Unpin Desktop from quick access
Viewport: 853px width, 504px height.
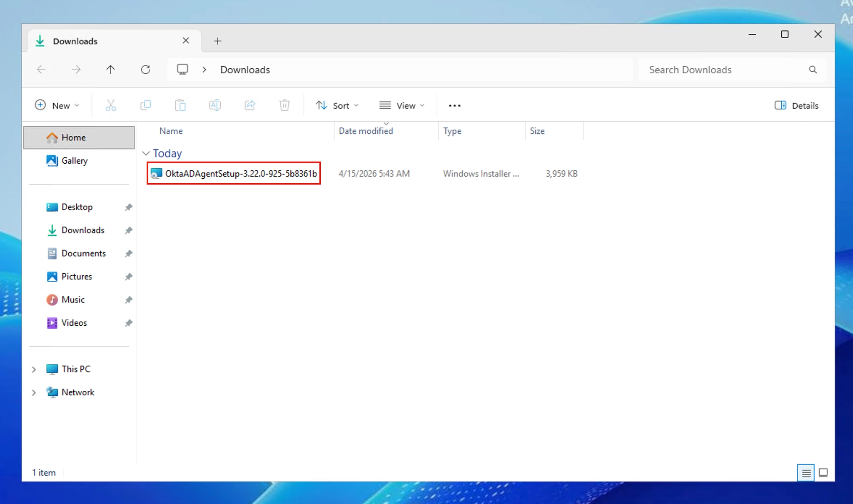pyautogui.click(x=129, y=207)
